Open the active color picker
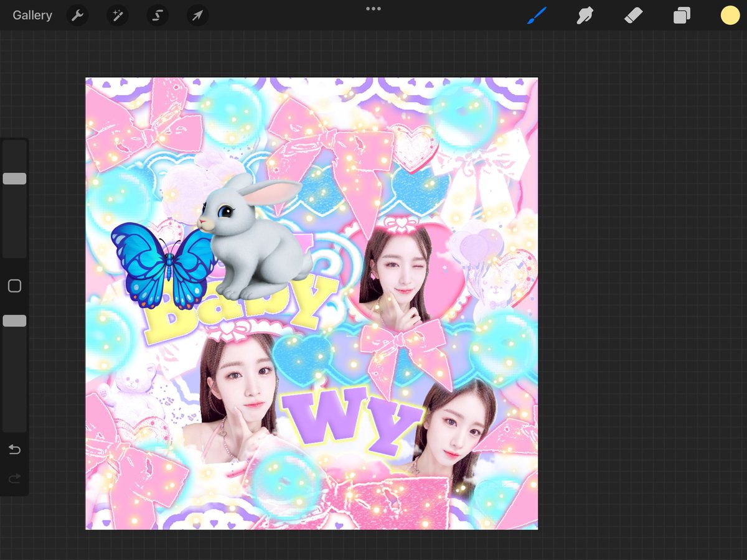 [x=729, y=15]
